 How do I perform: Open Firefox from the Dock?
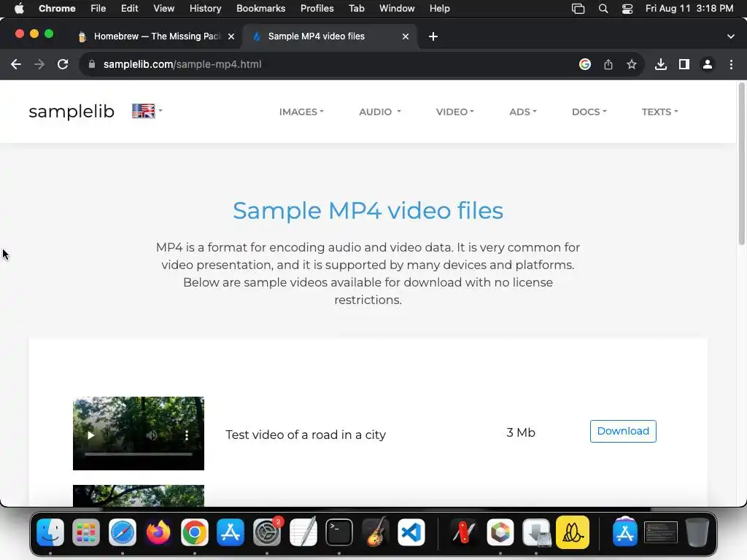158,532
